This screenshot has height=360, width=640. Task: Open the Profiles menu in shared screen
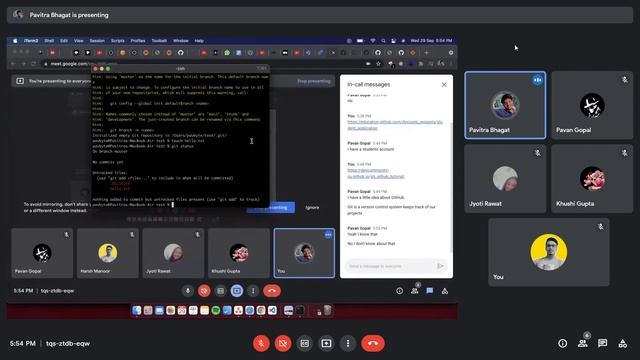pos(138,41)
